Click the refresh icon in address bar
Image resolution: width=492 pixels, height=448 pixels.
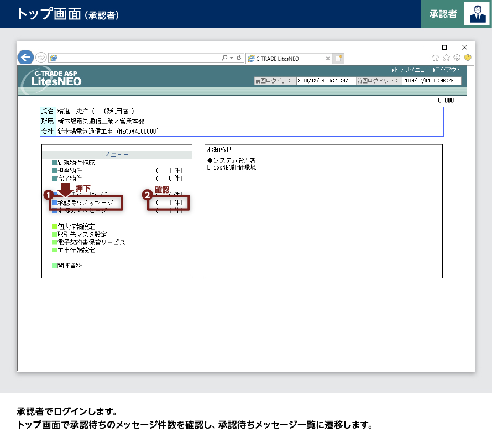239,58
